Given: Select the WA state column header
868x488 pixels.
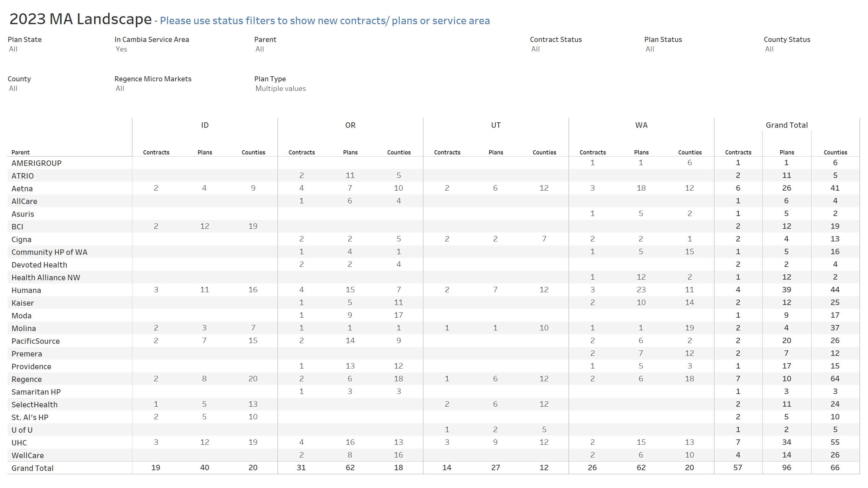Looking at the screenshot, I should coord(641,125).
